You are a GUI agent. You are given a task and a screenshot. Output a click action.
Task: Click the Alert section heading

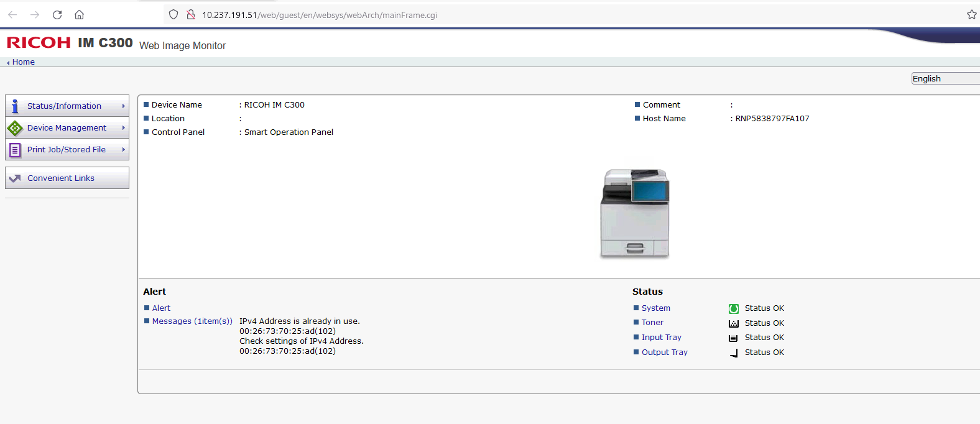pyautogui.click(x=154, y=292)
